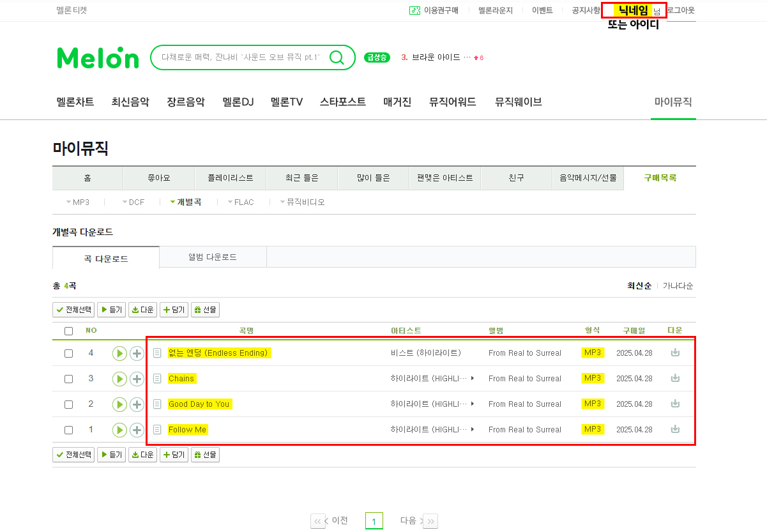Play the song Chains
The width and height of the screenshot is (767, 532).
119,379
